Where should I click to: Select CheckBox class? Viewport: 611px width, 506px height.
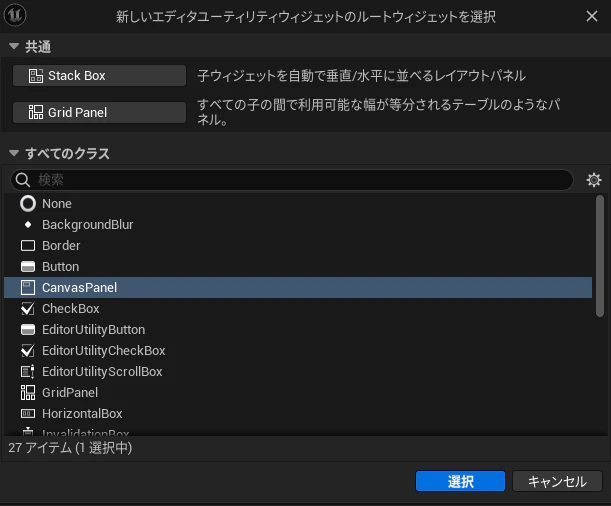(298, 309)
